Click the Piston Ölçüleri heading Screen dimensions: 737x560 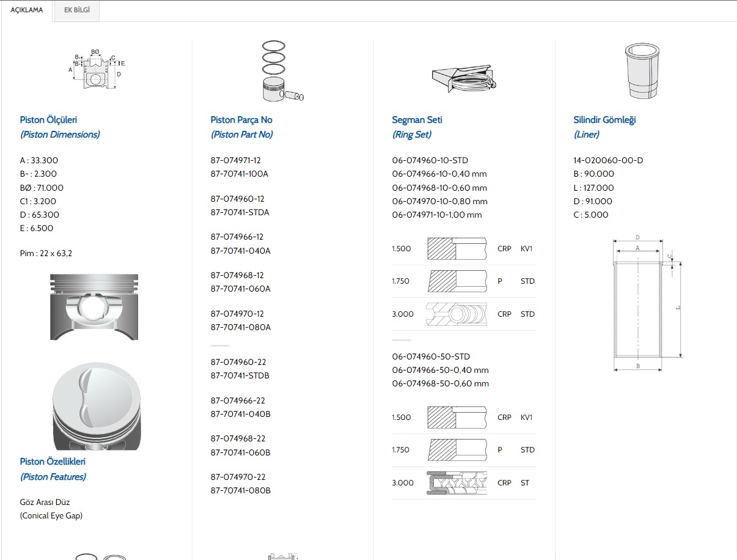[x=48, y=120]
